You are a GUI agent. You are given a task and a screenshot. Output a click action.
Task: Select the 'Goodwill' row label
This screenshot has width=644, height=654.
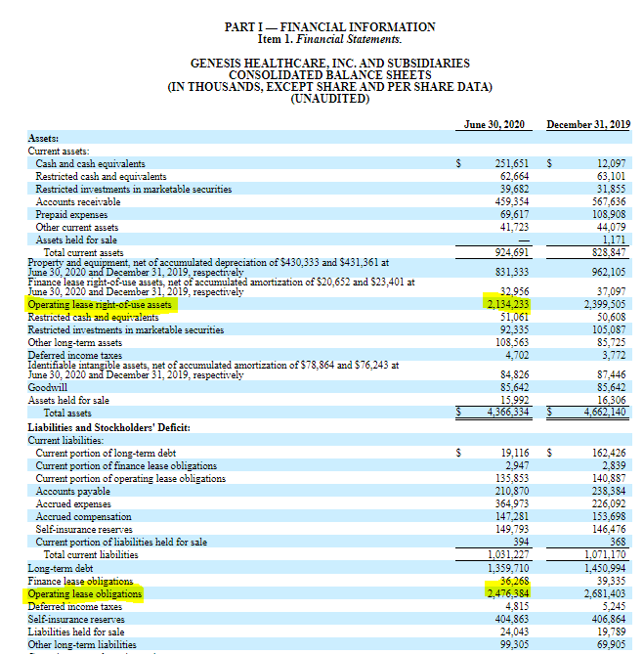(48, 387)
